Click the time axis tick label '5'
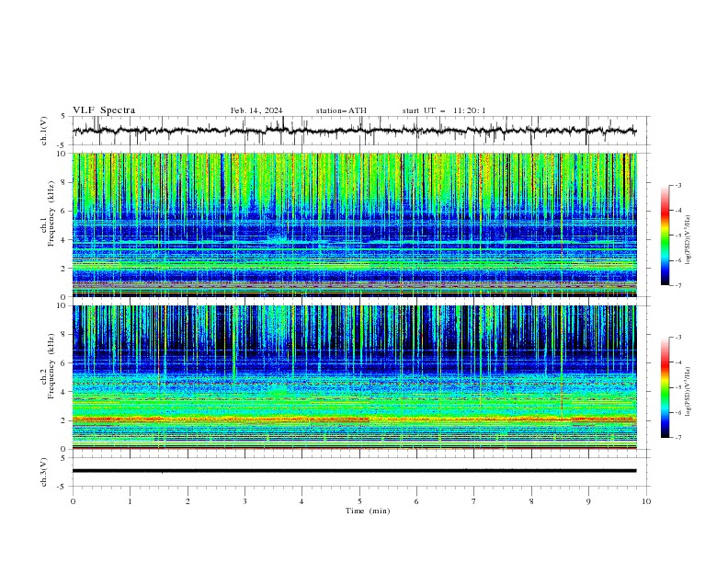The image size is (728, 563). pyautogui.click(x=359, y=501)
